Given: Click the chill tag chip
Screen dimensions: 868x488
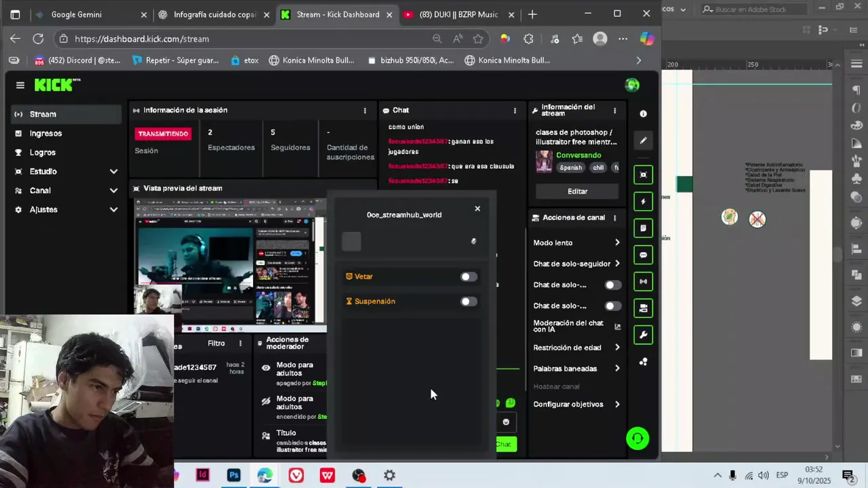Looking at the screenshot, I should point(598,167).
